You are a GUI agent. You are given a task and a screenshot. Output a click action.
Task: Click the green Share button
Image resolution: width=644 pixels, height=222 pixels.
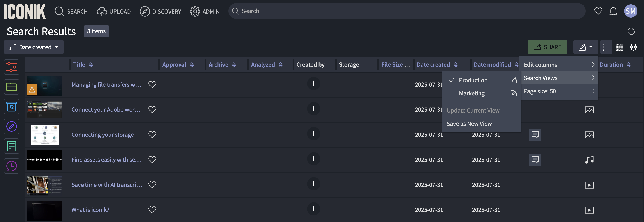(547, 47)
